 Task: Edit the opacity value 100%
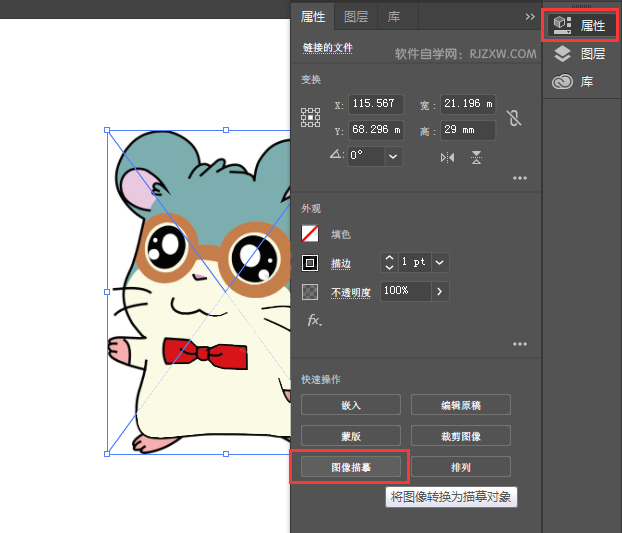pyautogui.click(x=405, y=291)
